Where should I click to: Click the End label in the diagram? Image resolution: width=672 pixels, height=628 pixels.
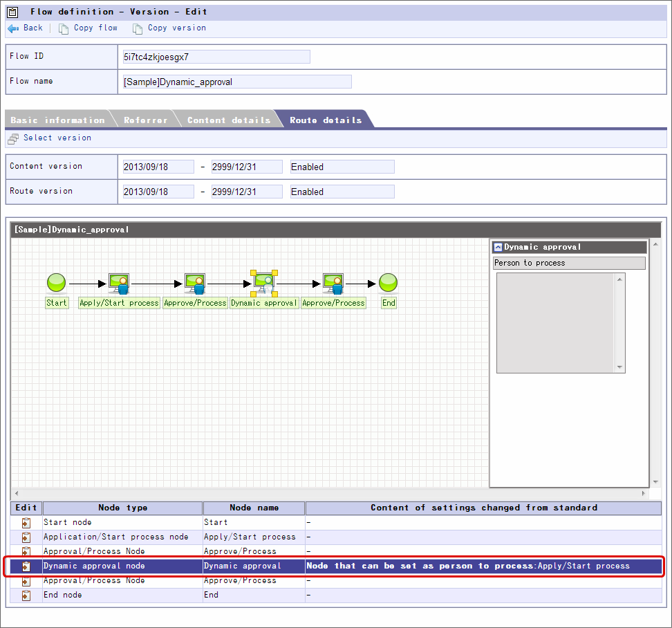(389, 303)
